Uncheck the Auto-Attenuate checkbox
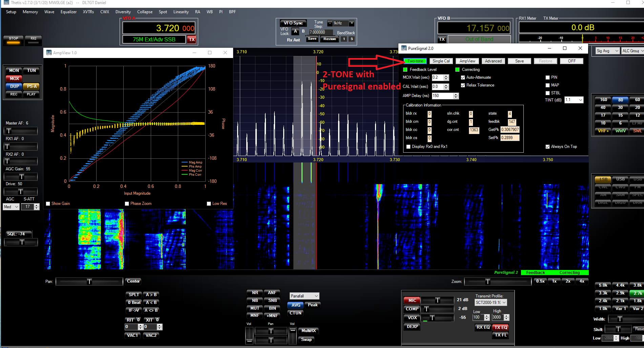Viewport: 644px width, 348px height. 463,78
